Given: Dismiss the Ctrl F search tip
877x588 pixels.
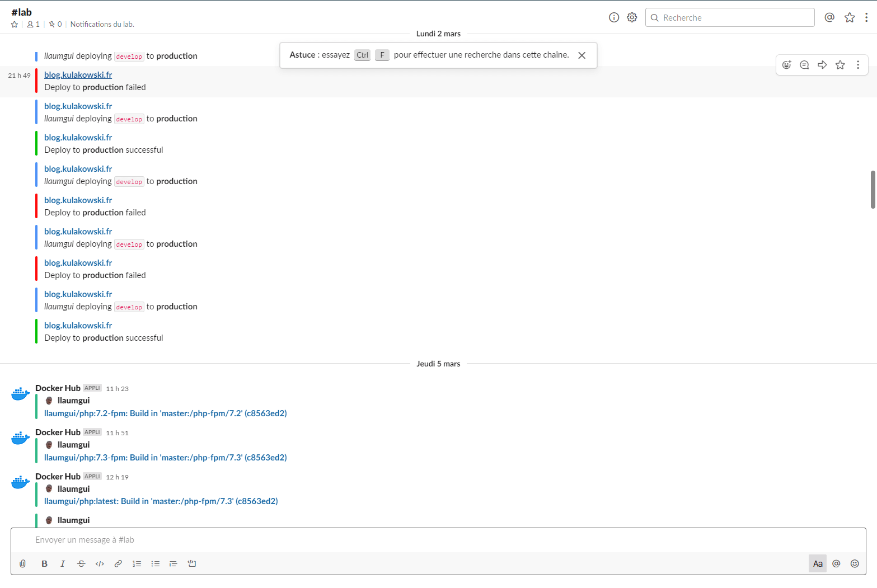Looking at the screenshot, I should pos(581,55).
